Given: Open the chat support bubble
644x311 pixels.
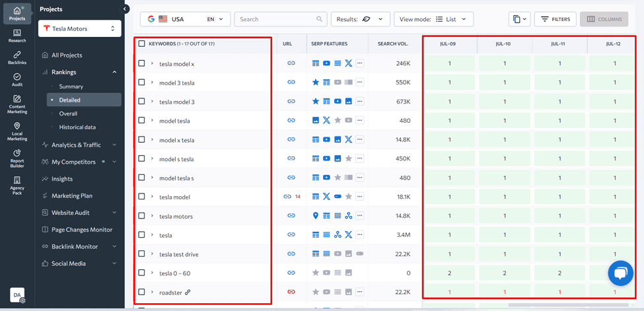Looking at the screenshot, I should pyautogui.click(x=620, y=273).
